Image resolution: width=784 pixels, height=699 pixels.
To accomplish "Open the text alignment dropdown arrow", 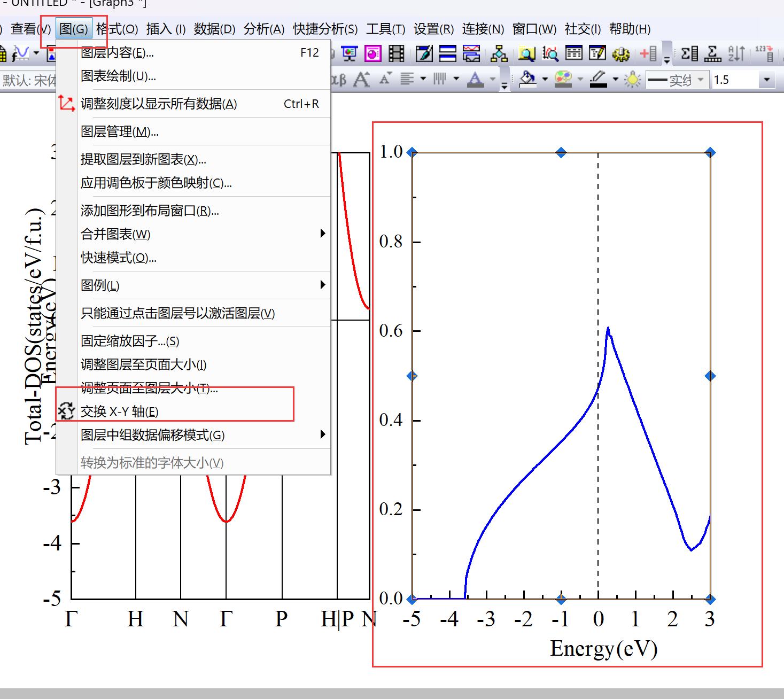I will pos(423,79).
